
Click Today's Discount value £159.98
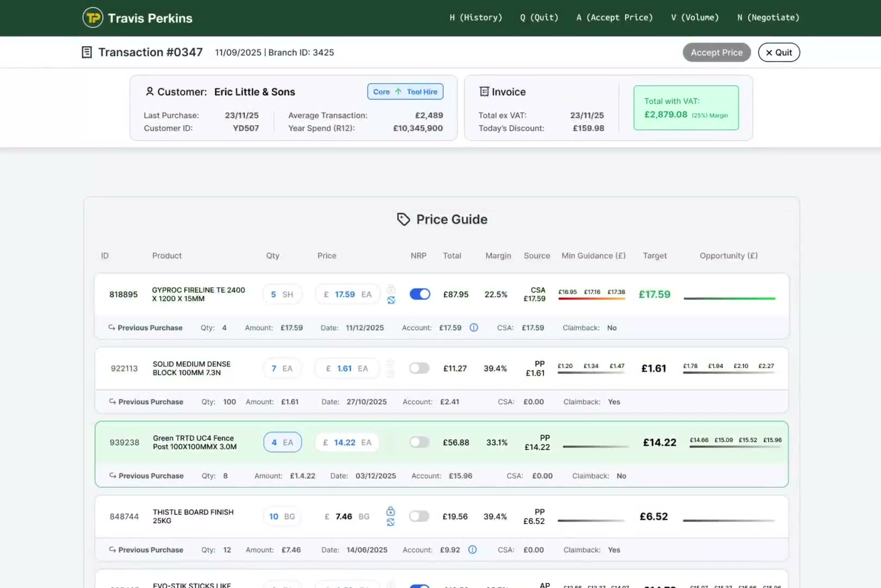pyautogui.click(x=588, y=128)
